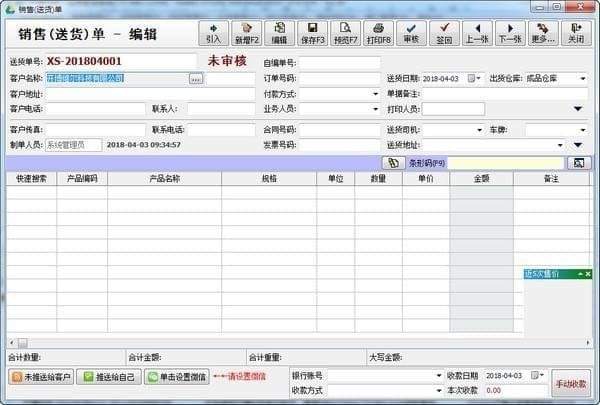Click the 签回 sign-back icon

click(444, 33)
